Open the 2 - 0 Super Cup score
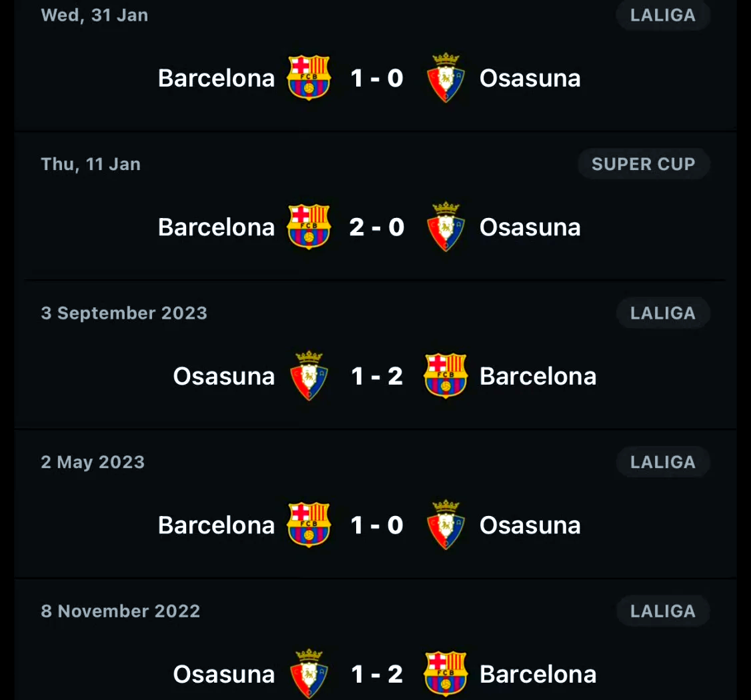 [377, 227]
